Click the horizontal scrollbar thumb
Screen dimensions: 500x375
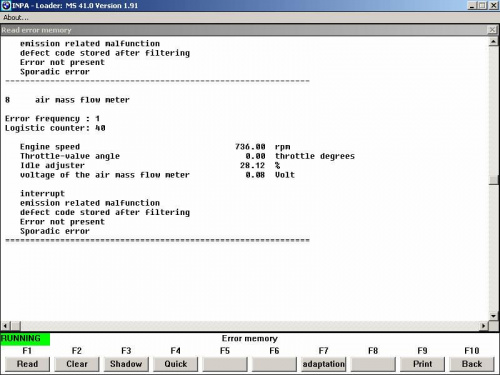pyautogui.click(x=16, y=326)
